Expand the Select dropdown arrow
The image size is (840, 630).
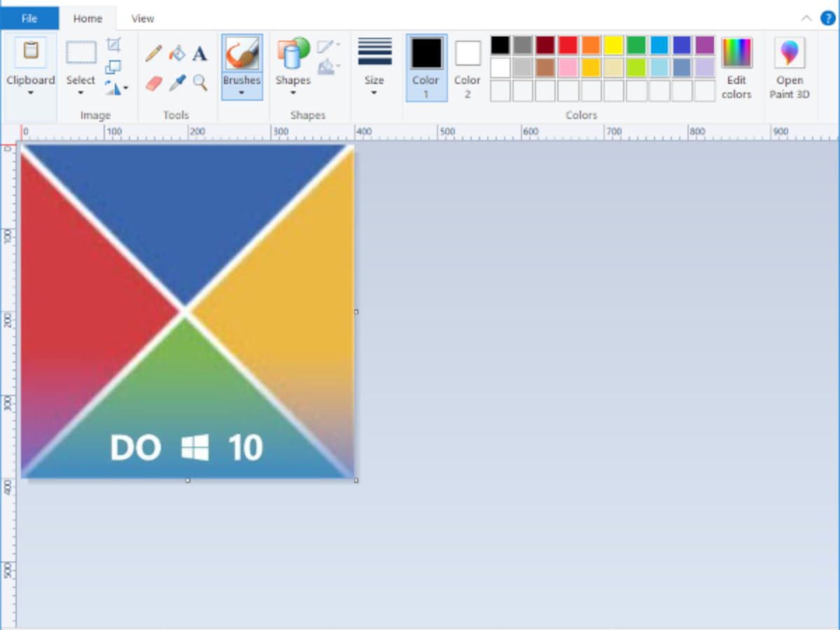click(x=81, y=93)
